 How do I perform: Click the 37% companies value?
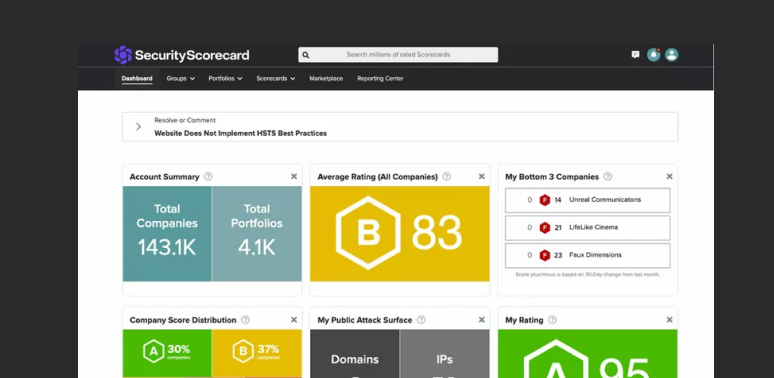268,349
